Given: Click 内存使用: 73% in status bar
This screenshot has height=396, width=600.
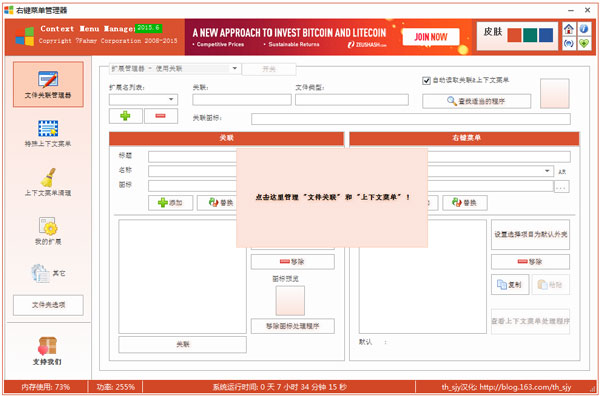Looking at the screenshot, I should [x=46, y=387].
